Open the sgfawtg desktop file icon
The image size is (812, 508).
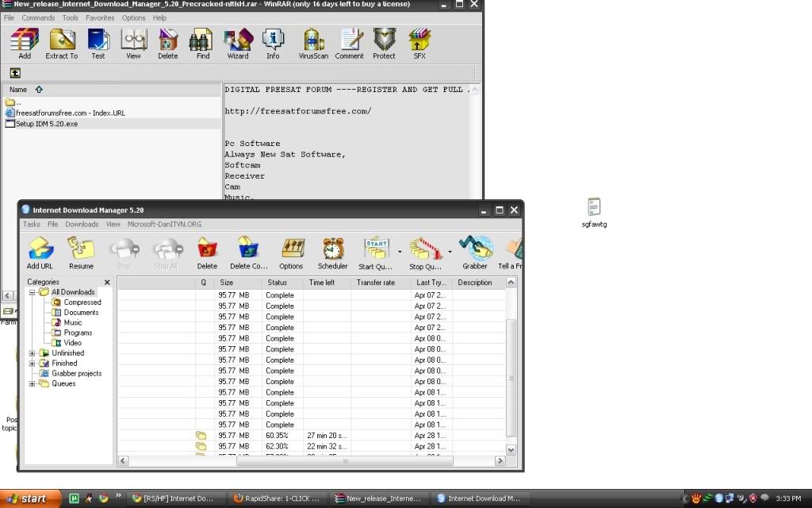[594, 213]
